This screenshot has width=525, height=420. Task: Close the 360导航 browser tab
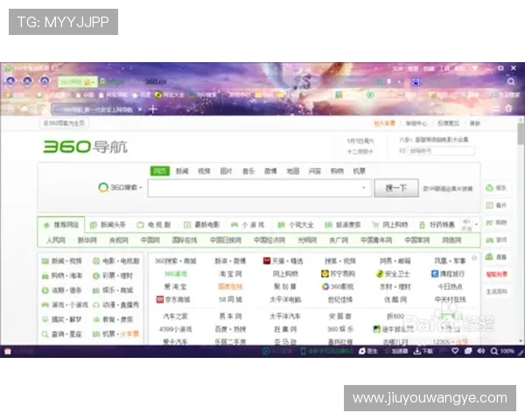click(140, 109)
